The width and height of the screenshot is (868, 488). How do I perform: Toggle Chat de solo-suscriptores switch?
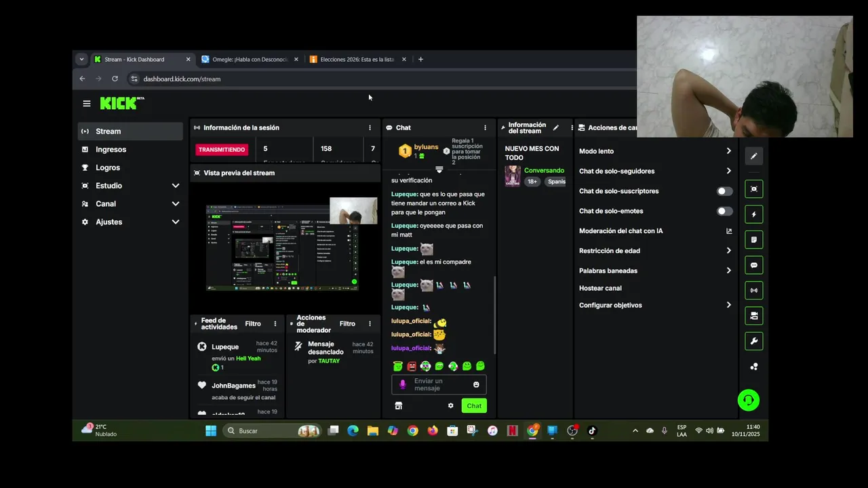(x=725, y=191)
